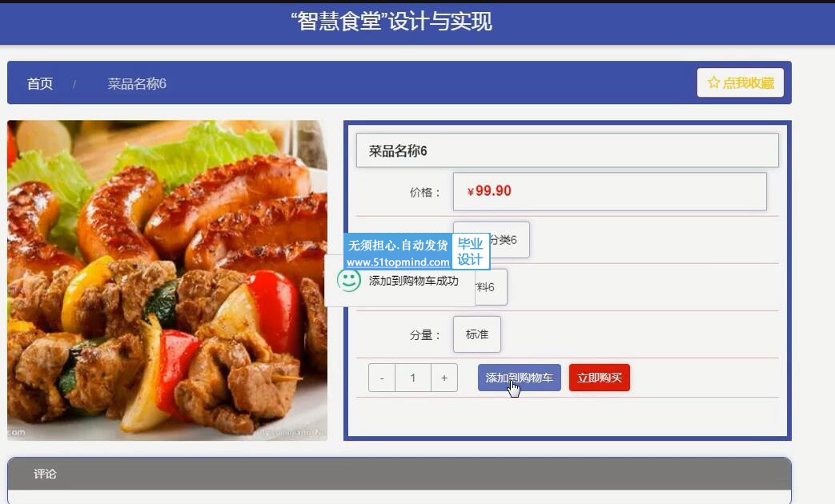Select the 标准 portion option
The image size is (835, 504).
pyautogui.click(x=477, y=334)
